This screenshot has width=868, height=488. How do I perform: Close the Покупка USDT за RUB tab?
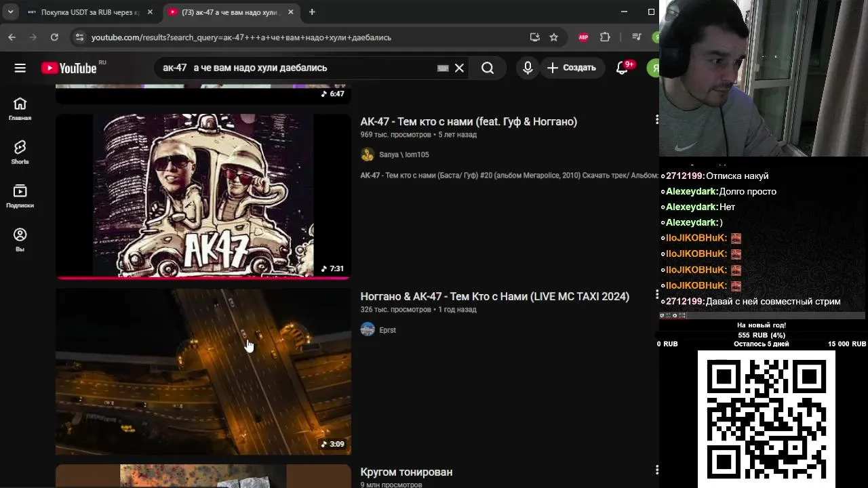(150, 12)
